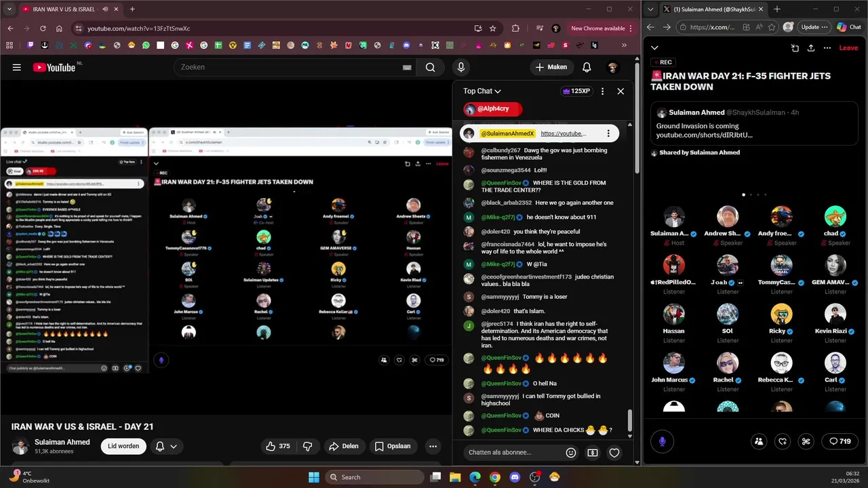Screen dimensions: 868x488
Task: Mute the IRAN WAR tab audio
Action: [x=105, y=9]
